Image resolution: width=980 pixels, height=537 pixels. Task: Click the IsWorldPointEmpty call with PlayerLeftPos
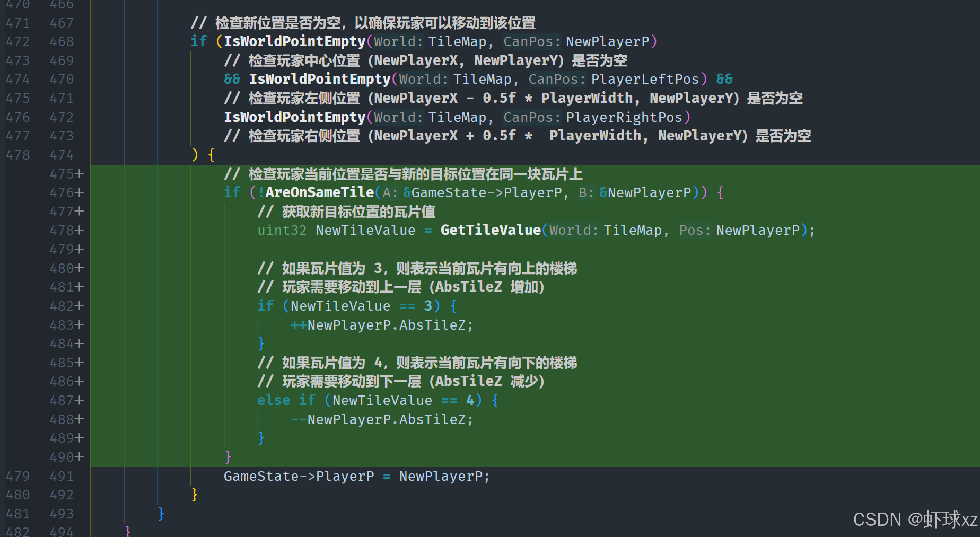478,79
